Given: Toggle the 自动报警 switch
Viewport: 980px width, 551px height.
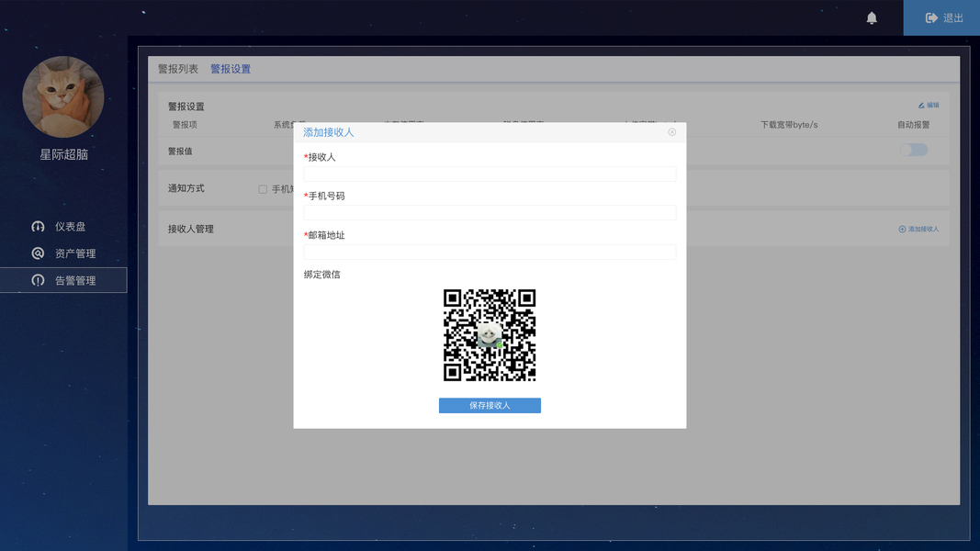Looking at the screenshot, I should [914, 150].
